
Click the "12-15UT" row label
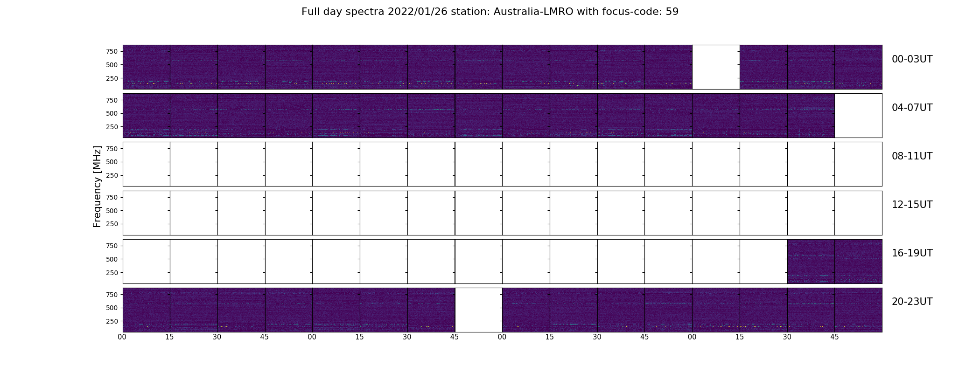coord(912,205)
